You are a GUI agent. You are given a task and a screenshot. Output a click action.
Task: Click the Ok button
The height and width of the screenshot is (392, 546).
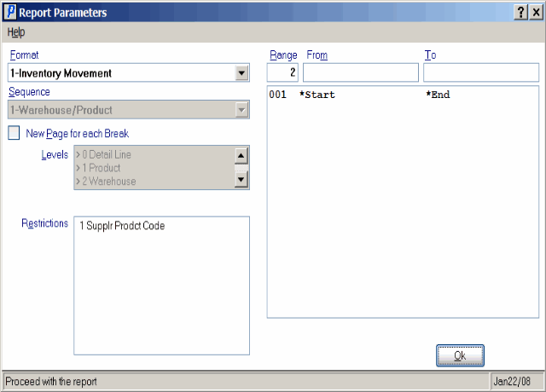tap(460, 355)
